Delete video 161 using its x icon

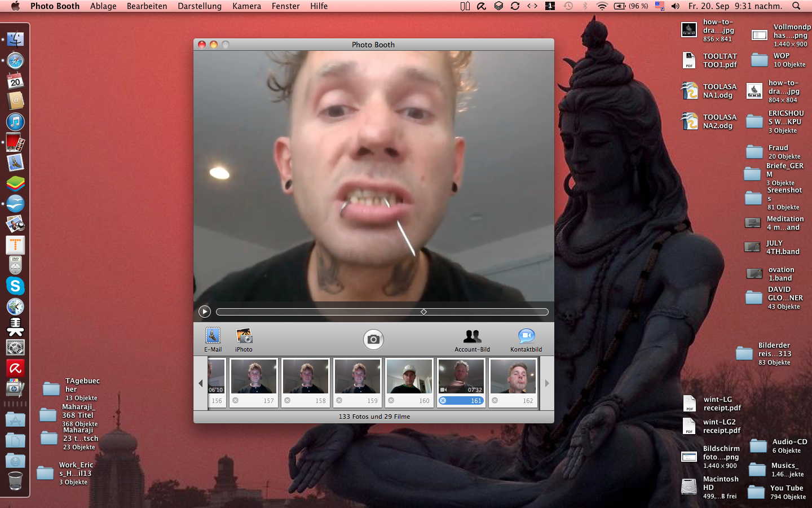coord(443,401)
